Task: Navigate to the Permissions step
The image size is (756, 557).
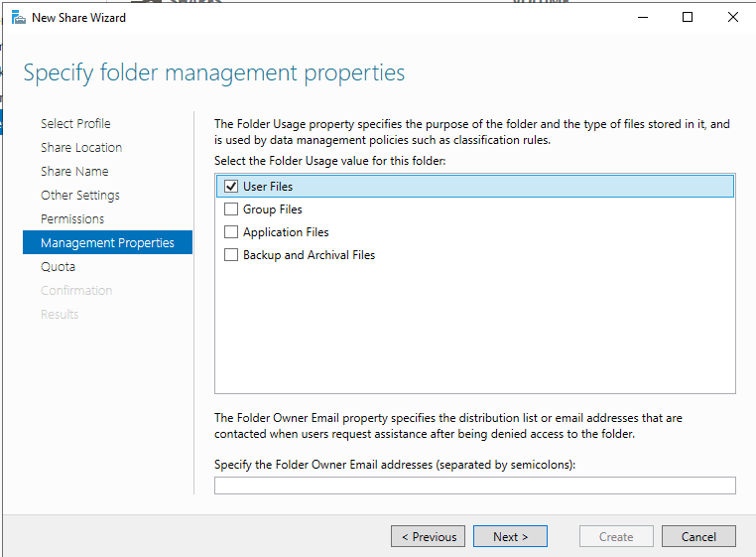Action: (x=72, y=219)
